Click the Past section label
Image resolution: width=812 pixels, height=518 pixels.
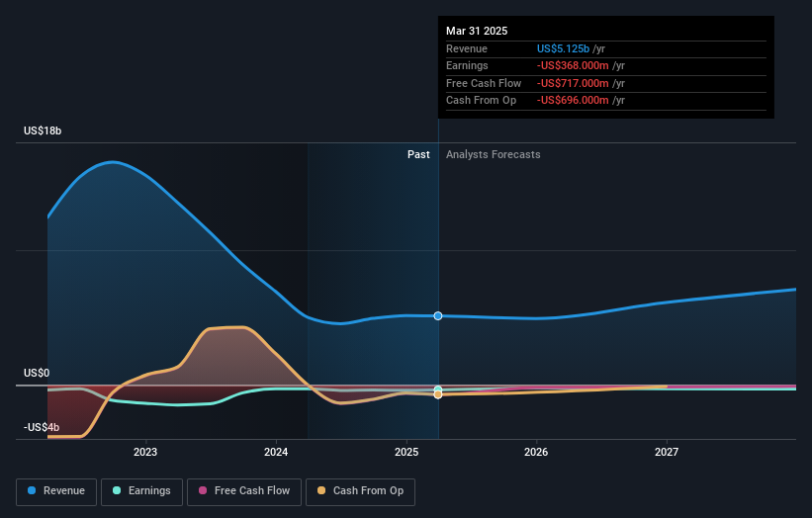click(x=418, y=155)
